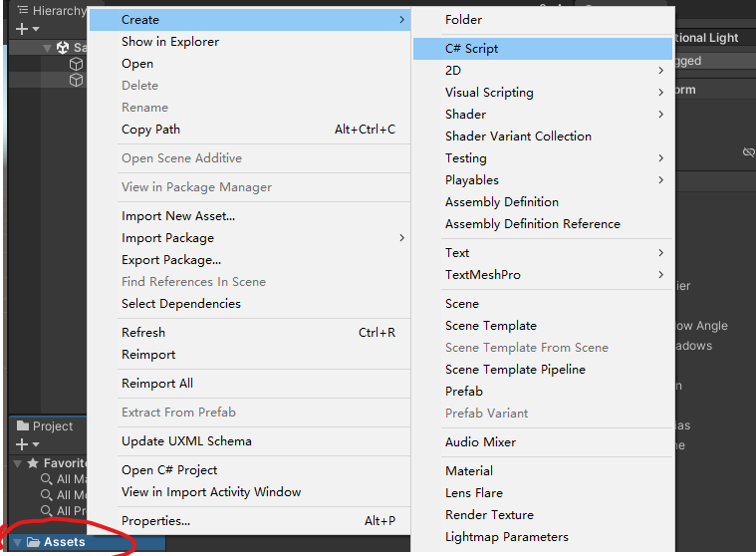Collapse the Favorites tree arrow

pyautogui.click(x=17, y=463)
